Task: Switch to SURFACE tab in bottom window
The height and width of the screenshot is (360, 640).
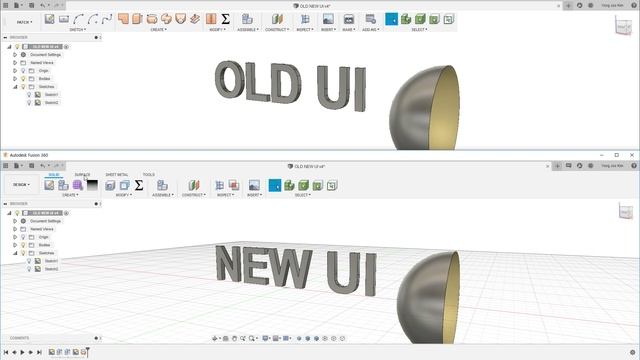Action: point(82,175)
